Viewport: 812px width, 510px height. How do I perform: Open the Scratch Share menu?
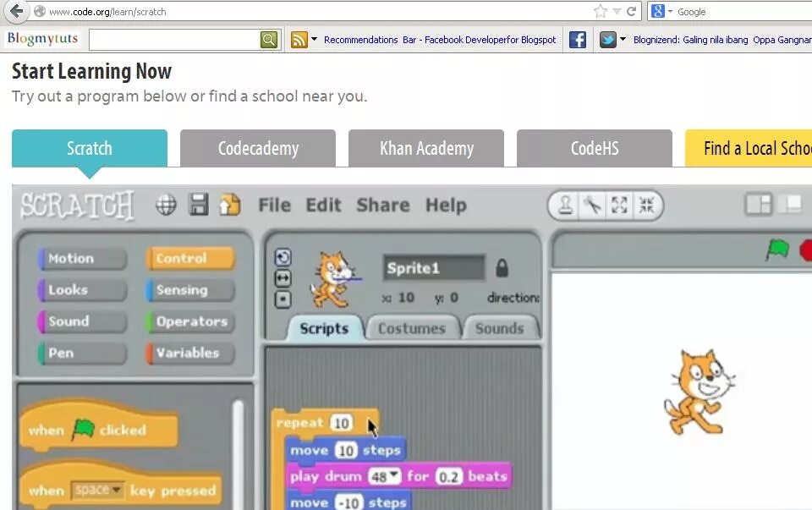tap(383, 205)
